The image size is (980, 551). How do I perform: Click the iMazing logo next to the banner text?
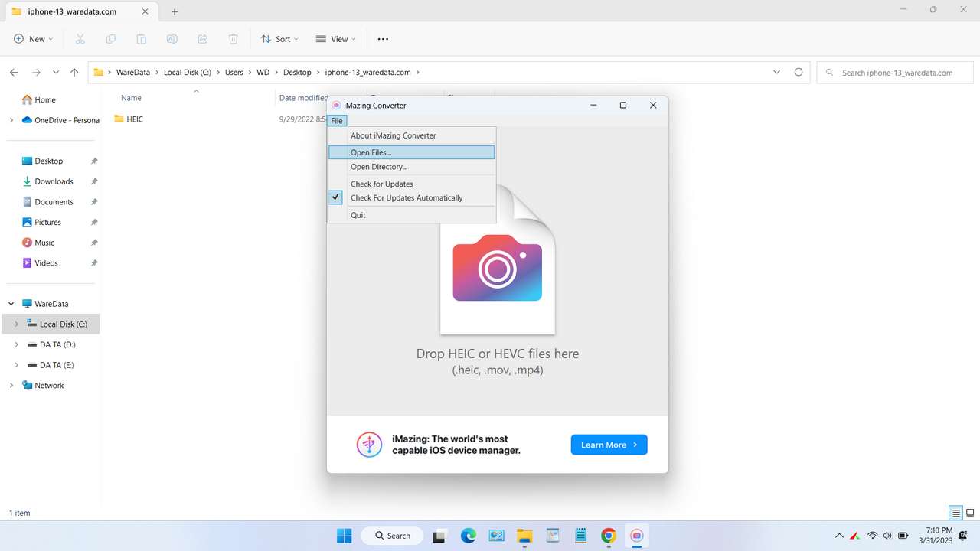[369, 444]
